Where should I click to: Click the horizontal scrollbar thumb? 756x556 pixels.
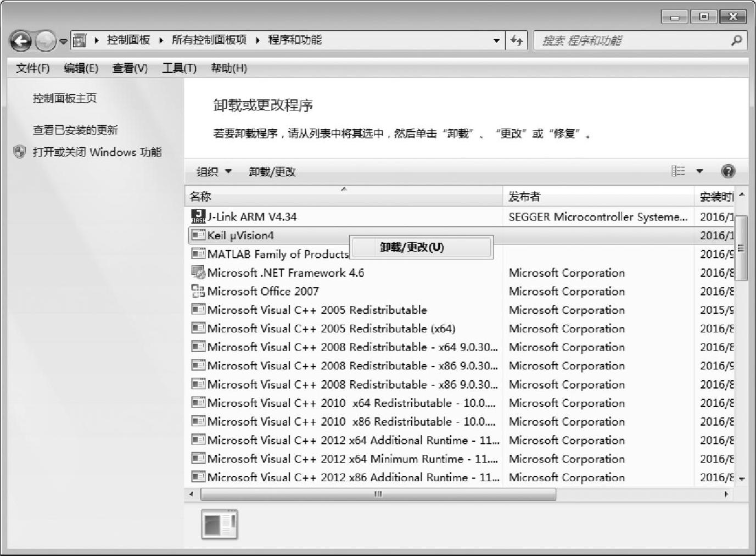378,494
